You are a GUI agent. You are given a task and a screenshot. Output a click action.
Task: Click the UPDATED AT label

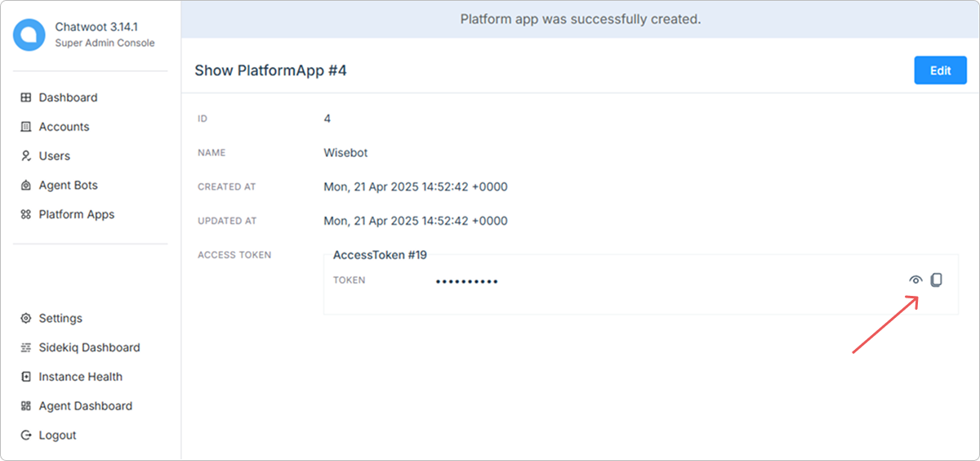[227, 222]
